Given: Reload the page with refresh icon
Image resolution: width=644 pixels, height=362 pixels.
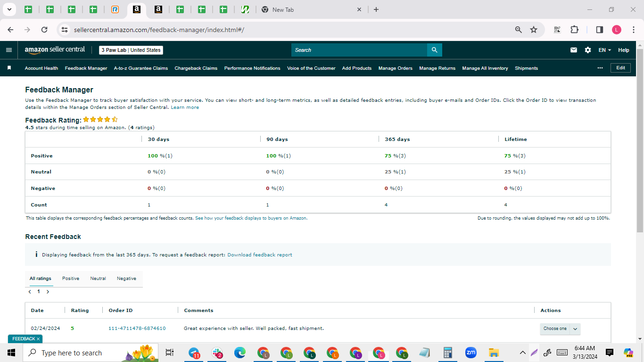Looking at the screenshot, I should pos(44,30).
